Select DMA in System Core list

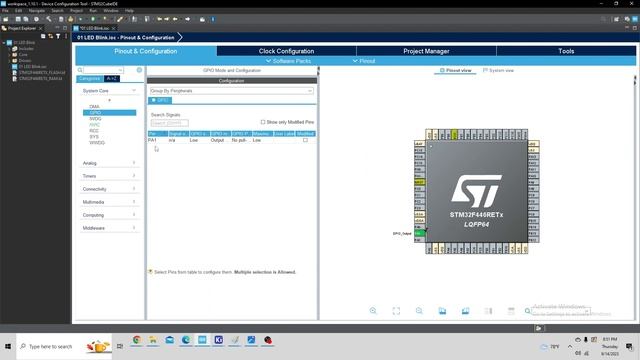94,107
